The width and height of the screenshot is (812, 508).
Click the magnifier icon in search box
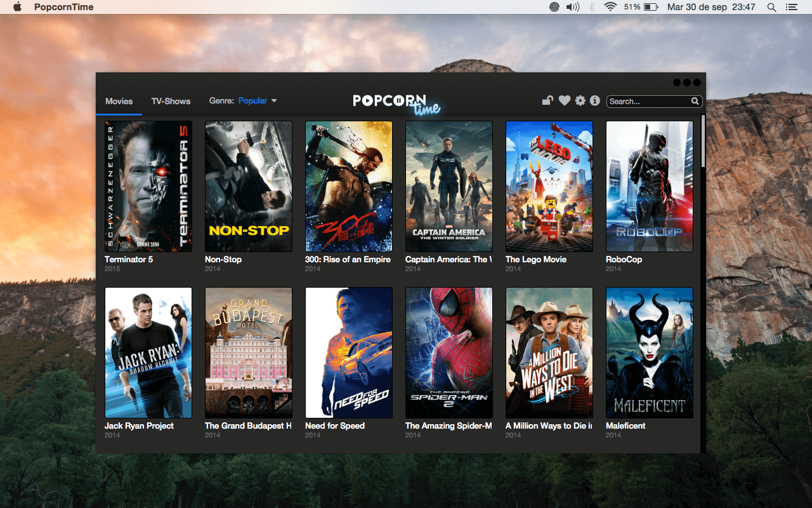695,101
